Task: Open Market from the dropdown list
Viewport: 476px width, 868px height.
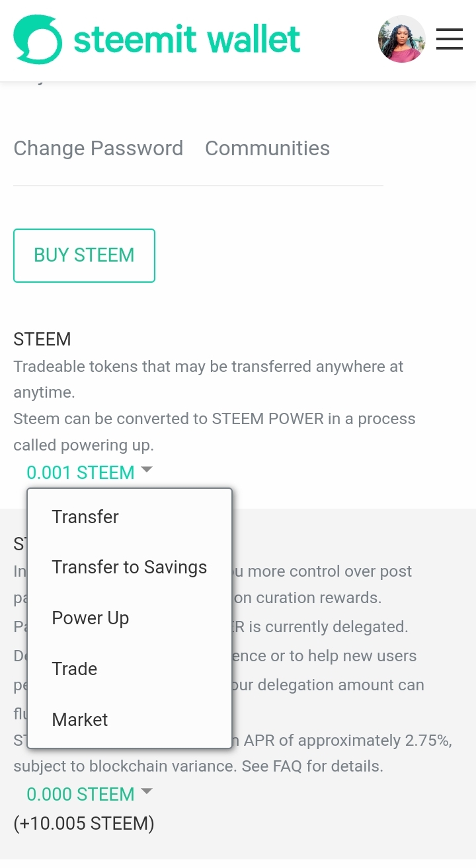Action: click(80, 719)
